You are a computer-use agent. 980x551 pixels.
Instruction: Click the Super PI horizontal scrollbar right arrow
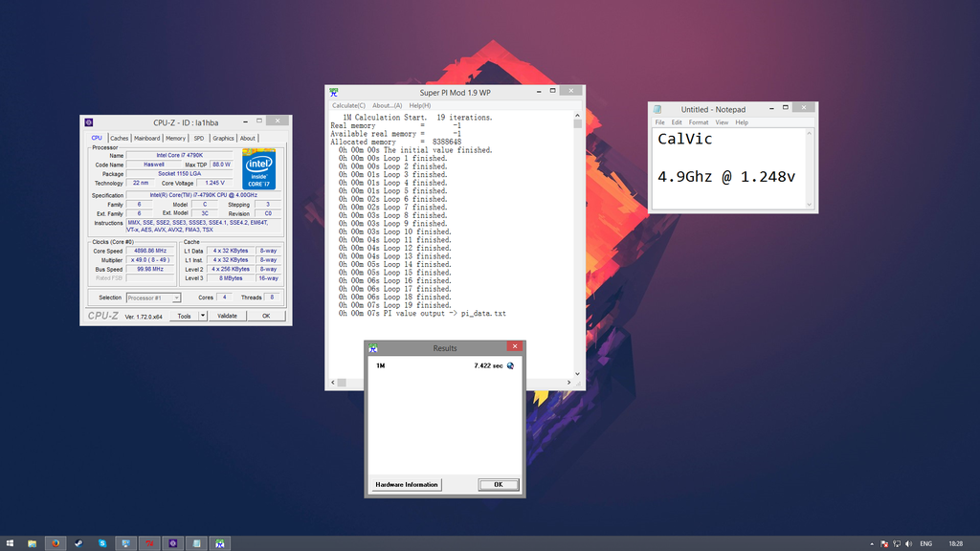(568, 383)
